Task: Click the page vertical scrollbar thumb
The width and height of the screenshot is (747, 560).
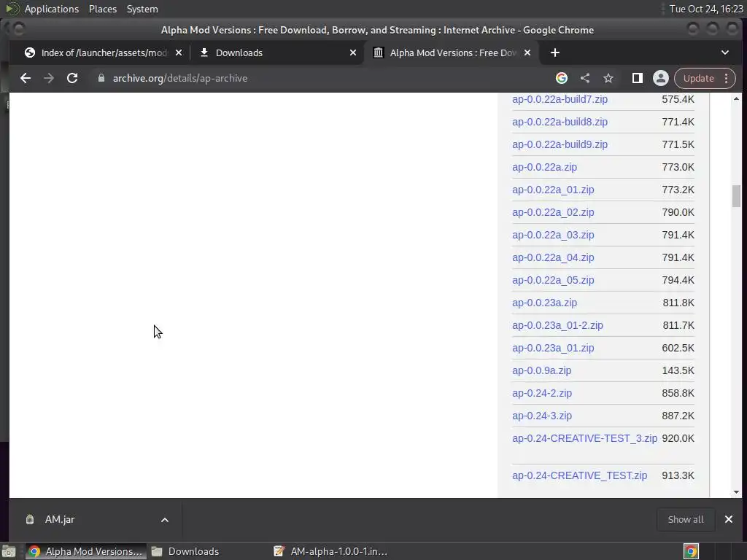Action: 736,195
